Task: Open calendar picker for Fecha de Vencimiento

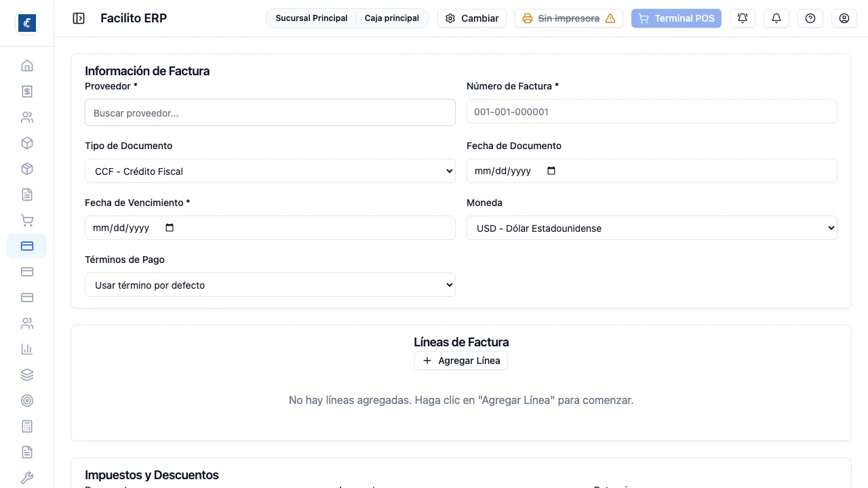Action: pyautogui.click(x=170, y=228)
